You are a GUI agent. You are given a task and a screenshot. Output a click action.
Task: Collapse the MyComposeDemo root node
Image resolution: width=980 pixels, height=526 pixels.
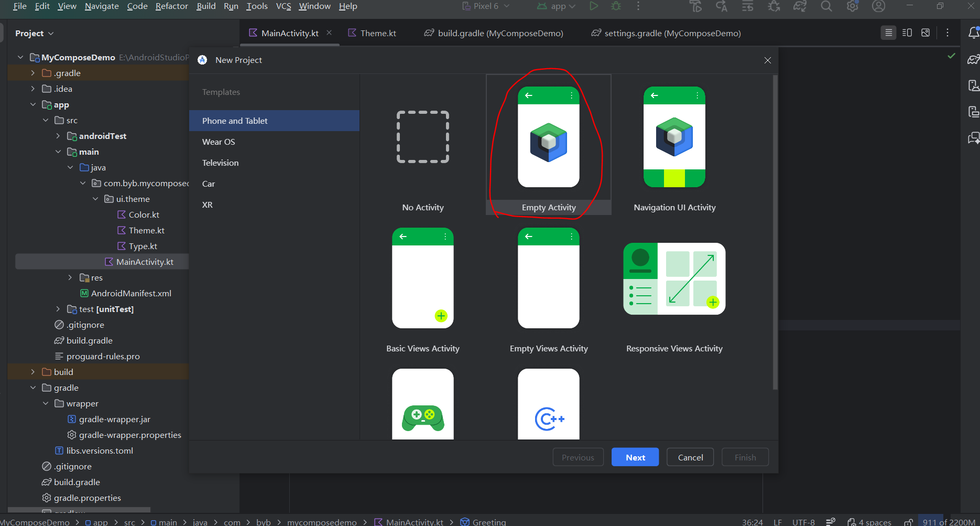tap(20, 57)
